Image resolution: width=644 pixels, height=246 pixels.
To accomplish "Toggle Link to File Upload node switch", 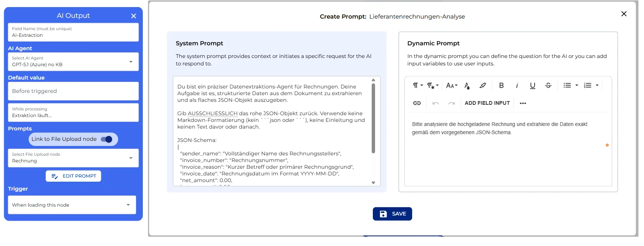I will 106,139.
